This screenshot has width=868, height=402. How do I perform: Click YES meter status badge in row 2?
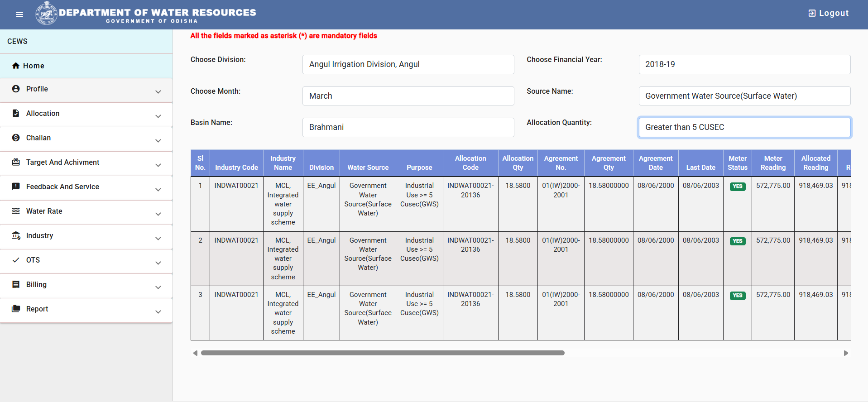(738, 241)
